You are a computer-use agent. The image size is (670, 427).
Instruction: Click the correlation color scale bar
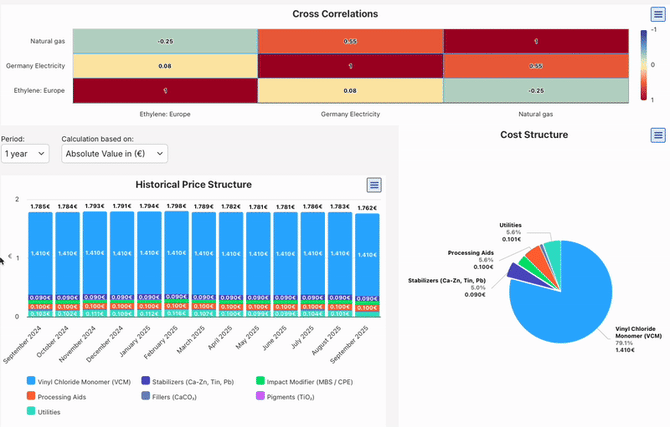tap(643, 65)
